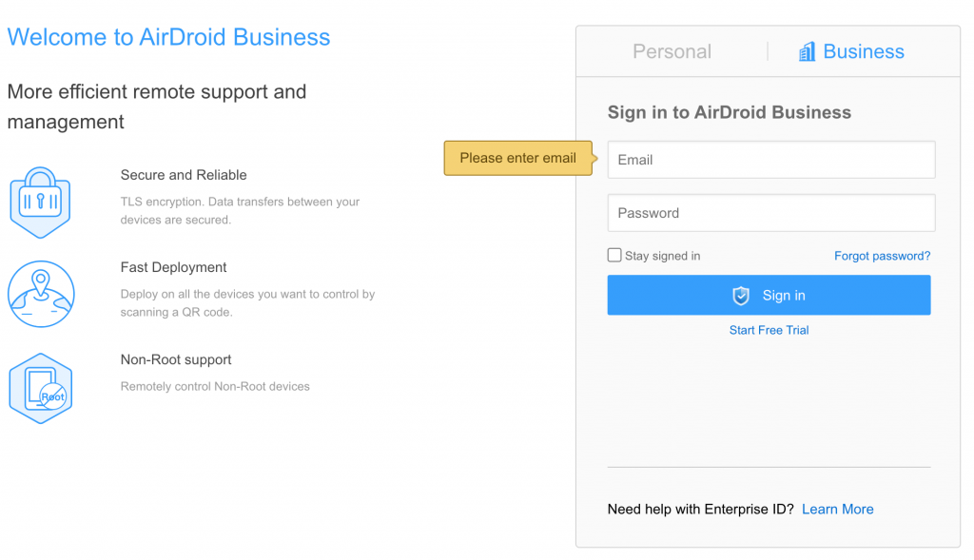The width and height of the screenshot is (974, 560).
Task: Click the building icon beside Business
Action: tap(807, 51)
